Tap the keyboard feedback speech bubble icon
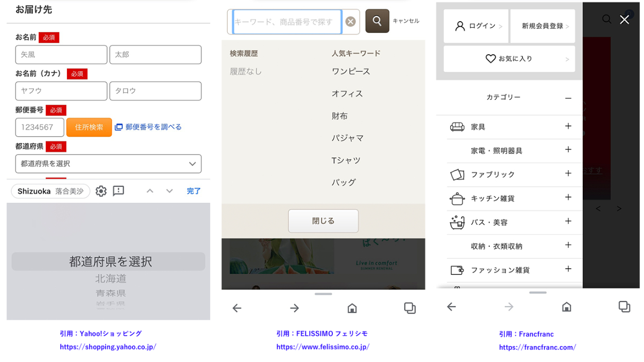 [x=118, y=191]
